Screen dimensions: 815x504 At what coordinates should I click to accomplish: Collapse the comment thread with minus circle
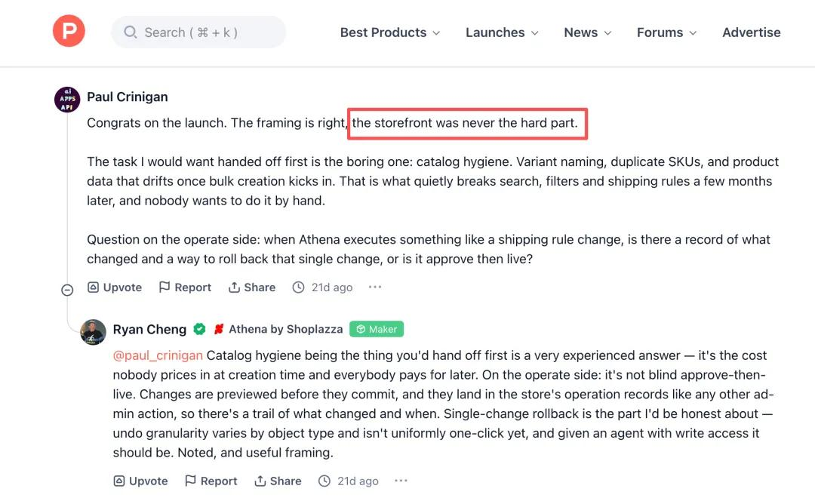[x=67, y=290]
